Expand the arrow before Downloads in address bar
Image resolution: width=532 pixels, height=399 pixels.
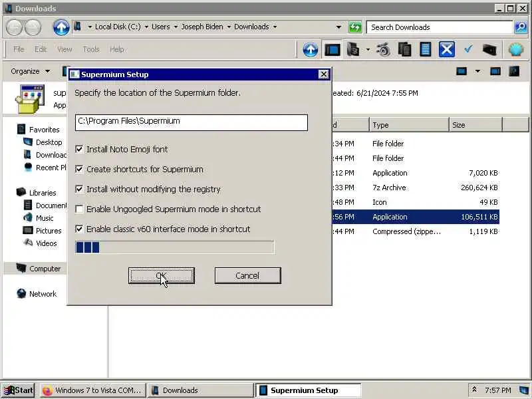(229, 27)
